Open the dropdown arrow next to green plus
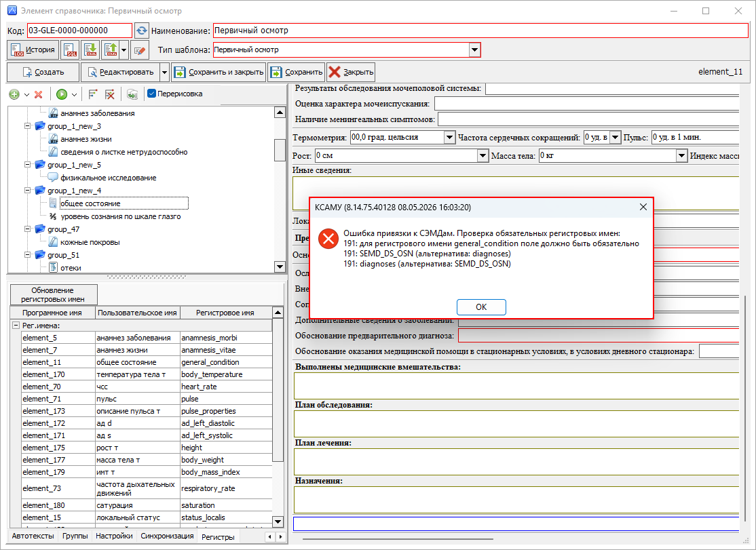The height and width of the screenshot is (550, 756). (26, 94)
